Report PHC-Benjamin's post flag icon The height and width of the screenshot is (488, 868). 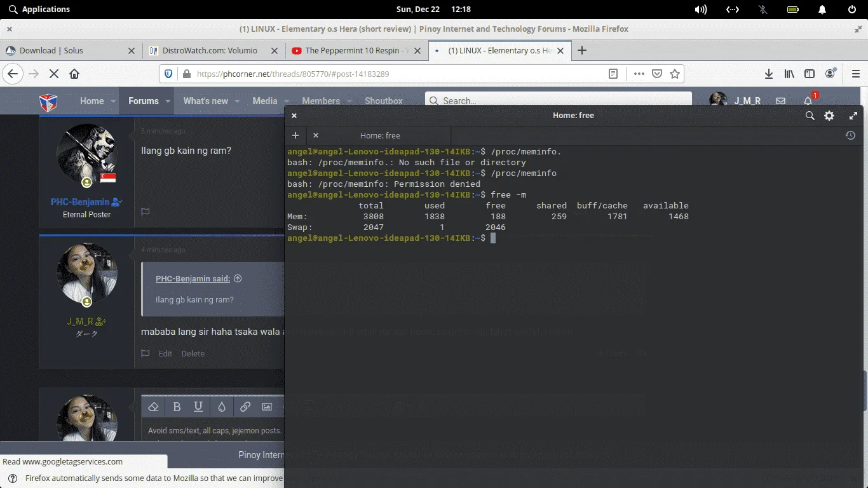tap(145, 212)
